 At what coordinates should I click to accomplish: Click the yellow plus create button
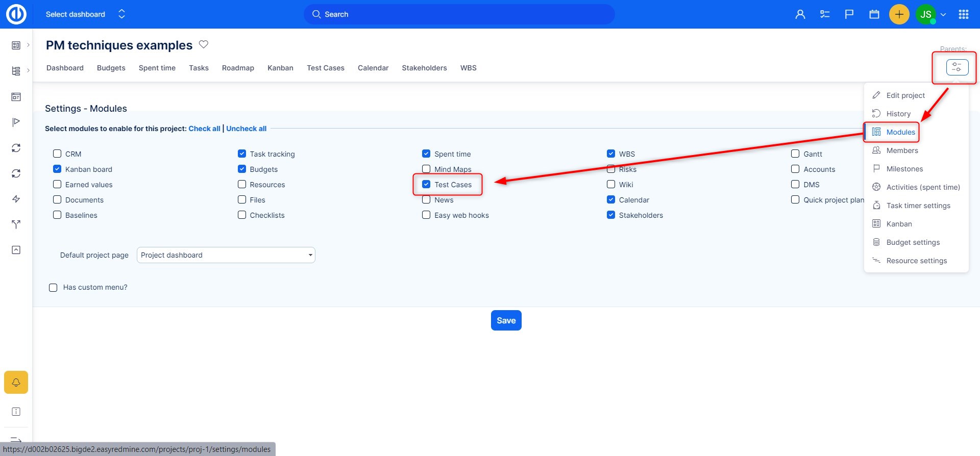[x=899, y=14]
